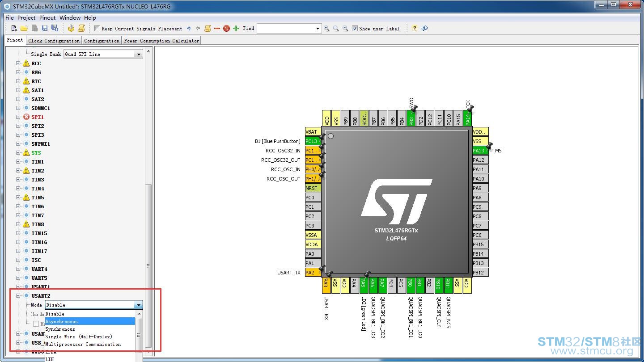The image size is (644, 362).
Task: Click the Save Project floppy icon
Action: click(x=45, y=29)
